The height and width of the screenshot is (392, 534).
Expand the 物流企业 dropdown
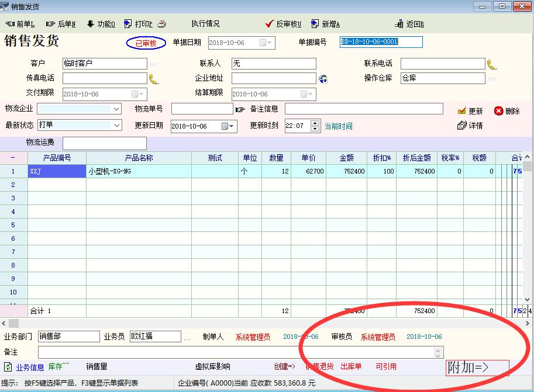point(116,109)
